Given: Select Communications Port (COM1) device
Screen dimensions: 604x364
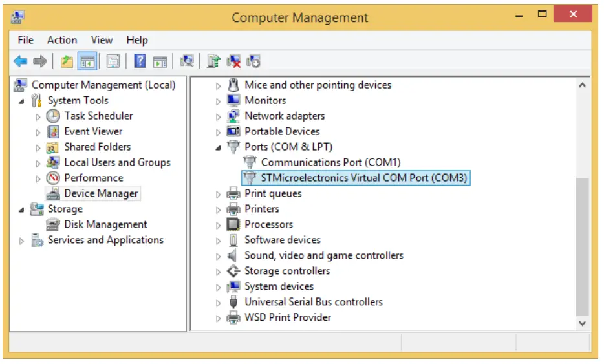Looking at the screenshot, I should 330,162.
